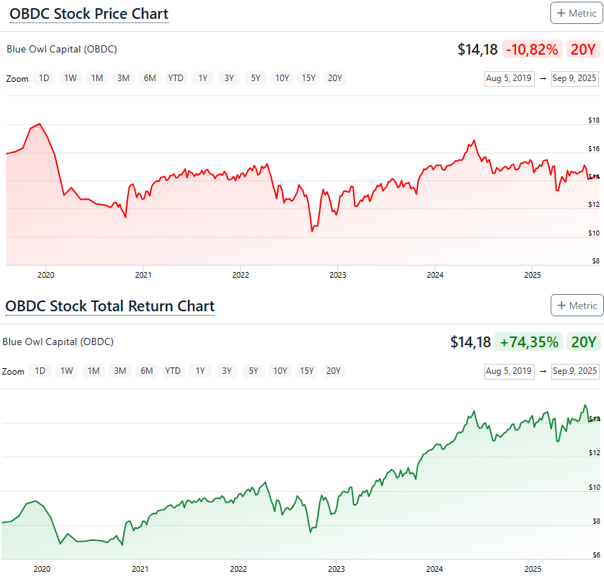Screen dimensions: 604x583
Task: Click the OBDC Stock Total Return Chart heading
Action: (x=110, y=305)
